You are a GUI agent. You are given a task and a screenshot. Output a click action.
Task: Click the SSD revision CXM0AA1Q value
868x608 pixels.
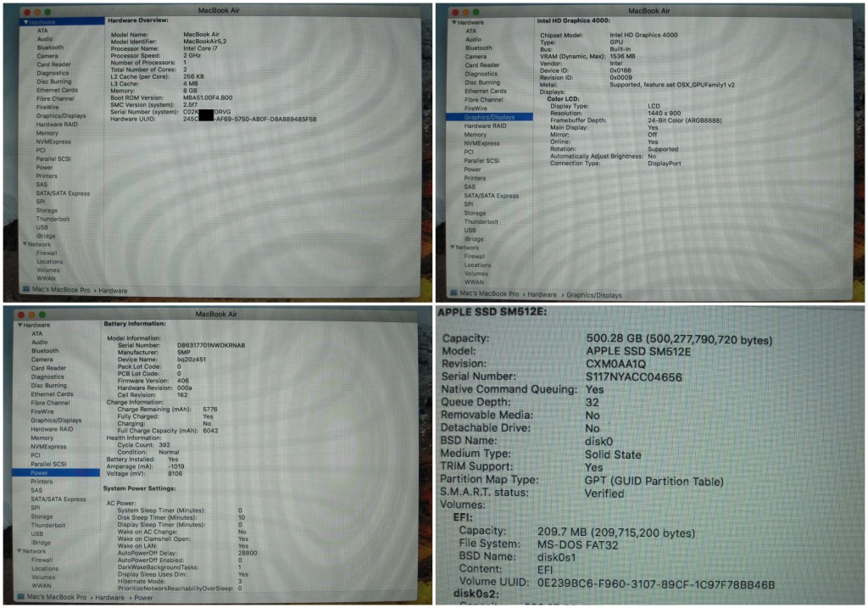pyautogui.click(x=615, y=365)
